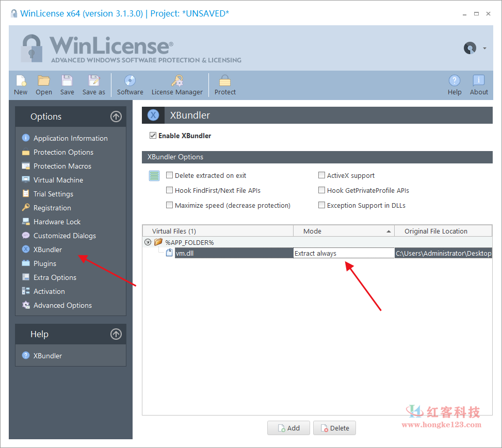The height and width of the screenshot is (448, 502).
Task: Click the Add button
Action: 288,428
